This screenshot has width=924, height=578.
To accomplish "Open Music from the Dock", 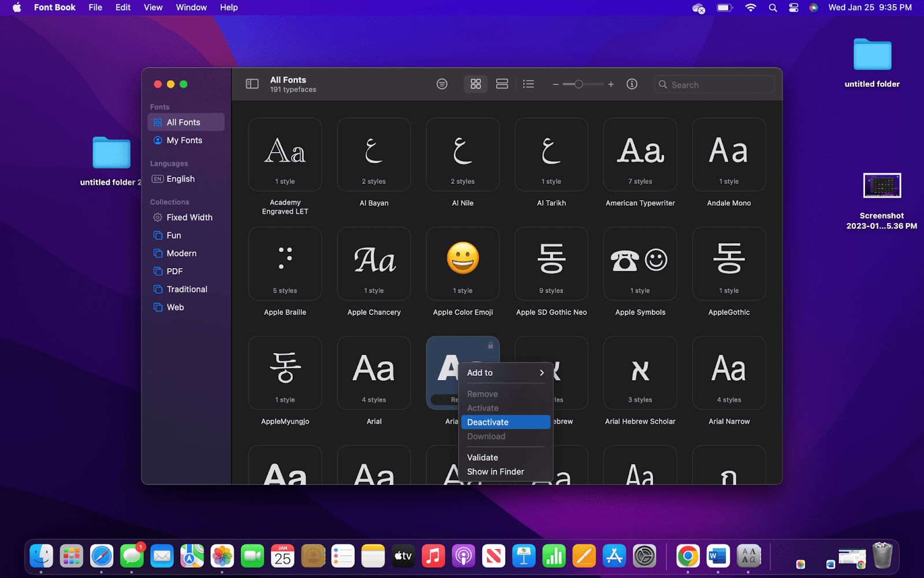I will [x=433, y=556].
